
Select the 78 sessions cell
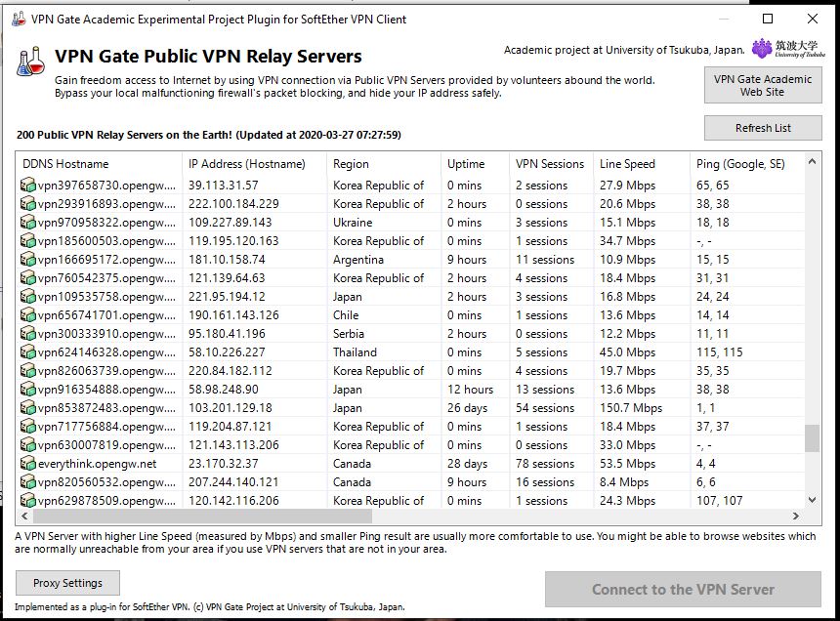pyautogui.click(x=545, y=464)
